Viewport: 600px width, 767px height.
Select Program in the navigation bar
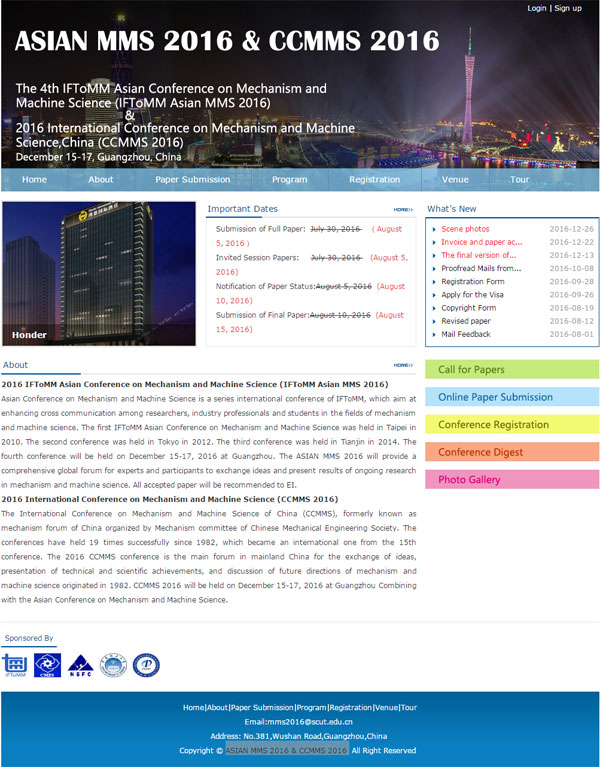pyautogui.click(x=289, y=180)
